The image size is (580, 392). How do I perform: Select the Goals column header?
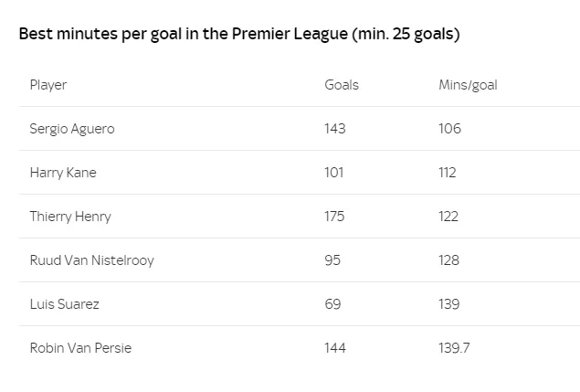tap(342, 85)
